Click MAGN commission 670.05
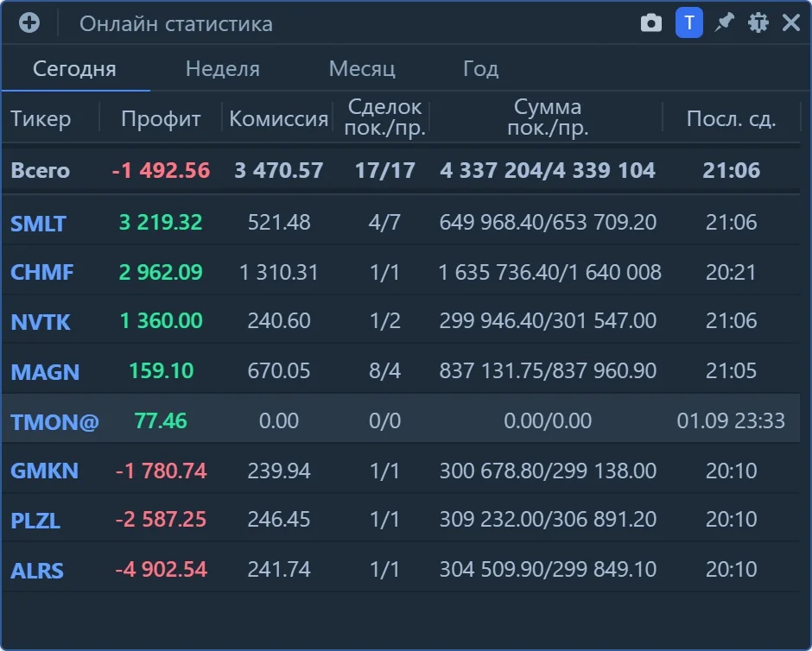This screenshot has height=651, width=812. 279,370
